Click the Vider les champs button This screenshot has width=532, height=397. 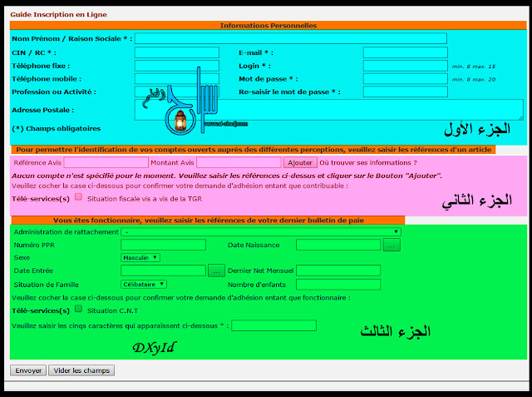pyautogui.click(x=81, y=370)
